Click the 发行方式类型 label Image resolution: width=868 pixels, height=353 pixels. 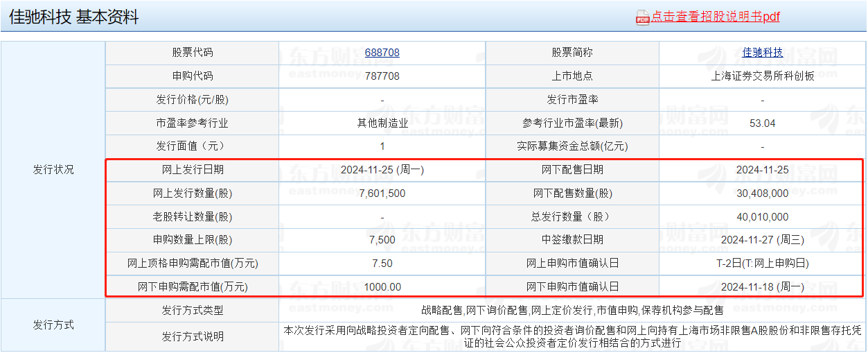coord(193,311)
